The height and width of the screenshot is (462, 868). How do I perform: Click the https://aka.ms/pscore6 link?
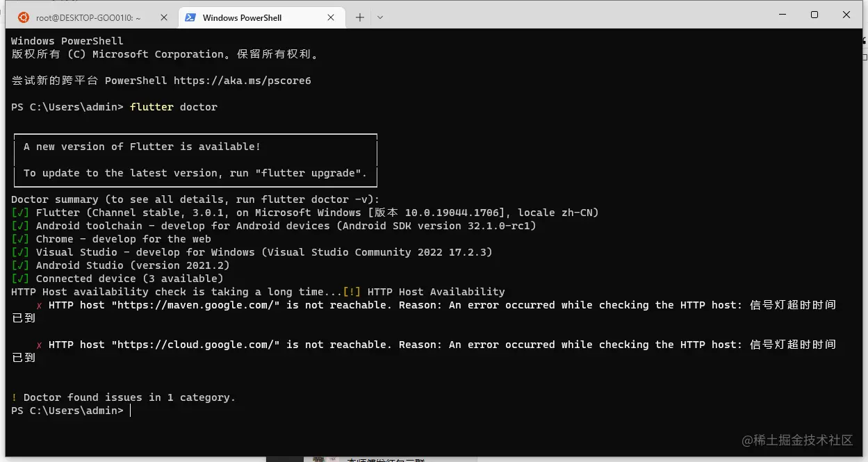[242, 81]
